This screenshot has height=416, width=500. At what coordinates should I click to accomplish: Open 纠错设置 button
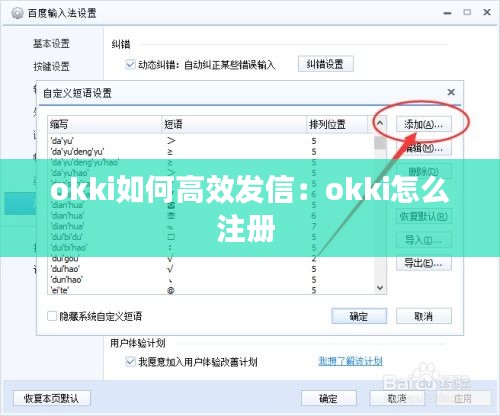[325, 64]
